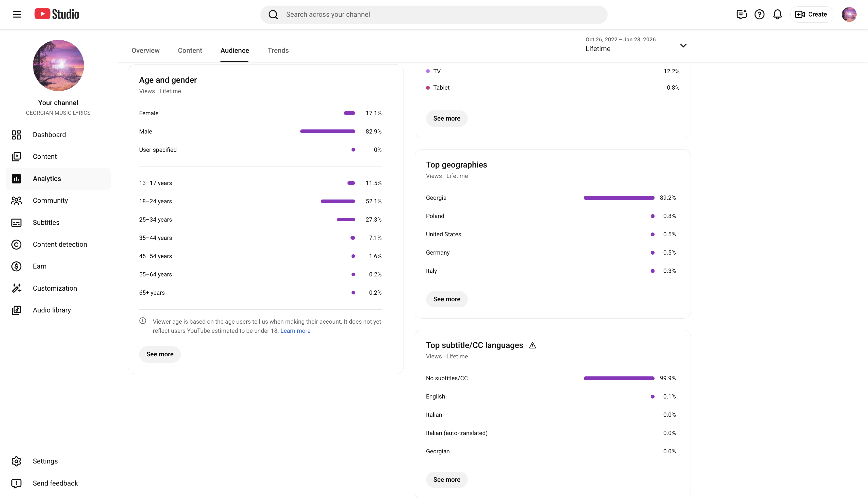868x498 pixels.
Task: Click the Send feedback icon
Action: 16,483
